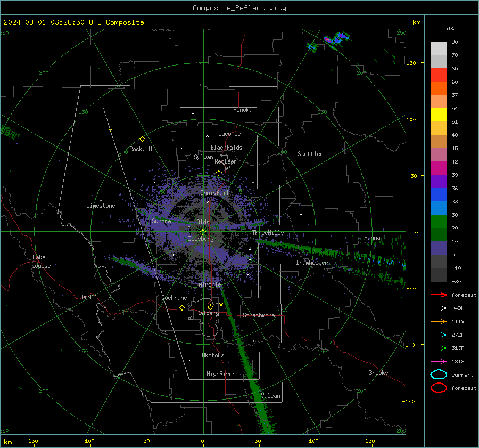Click the bright red legend color swatch
Screen dimensions: 479x448
tap(439, 75)
